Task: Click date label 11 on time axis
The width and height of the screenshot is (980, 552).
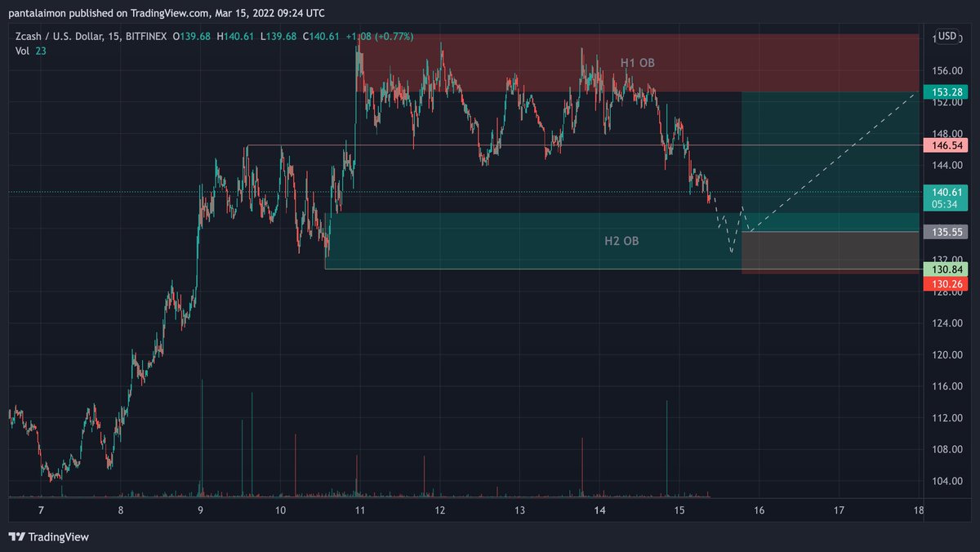Action: [x=360, y=510]
